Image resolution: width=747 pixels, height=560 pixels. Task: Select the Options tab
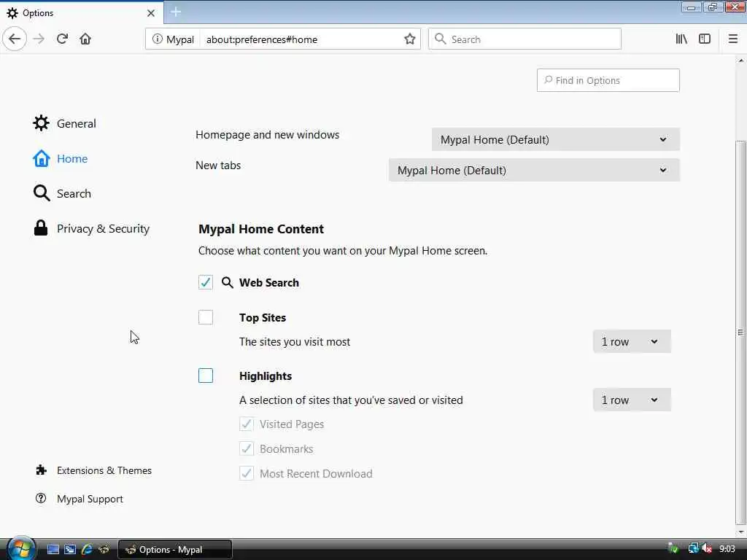(x=82, y=13)
